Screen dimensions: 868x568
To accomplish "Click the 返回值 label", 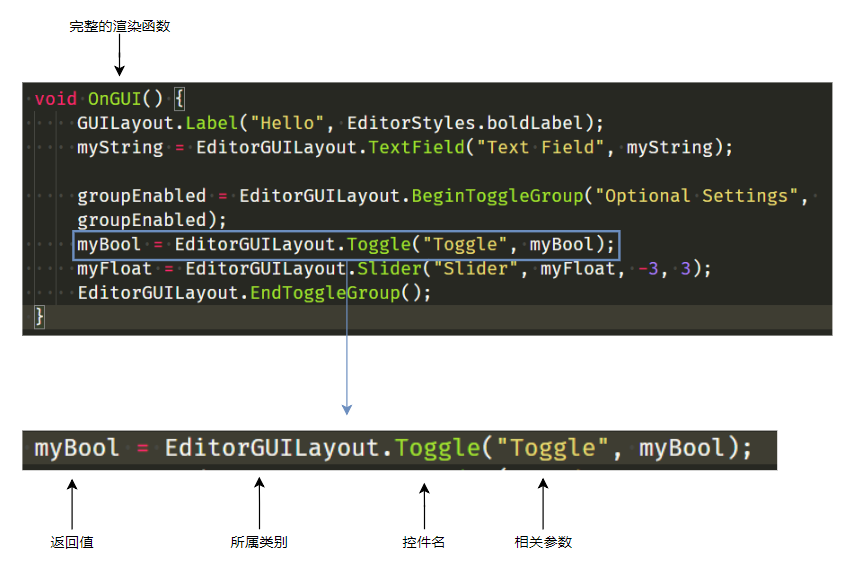I will tap(72, 542).
